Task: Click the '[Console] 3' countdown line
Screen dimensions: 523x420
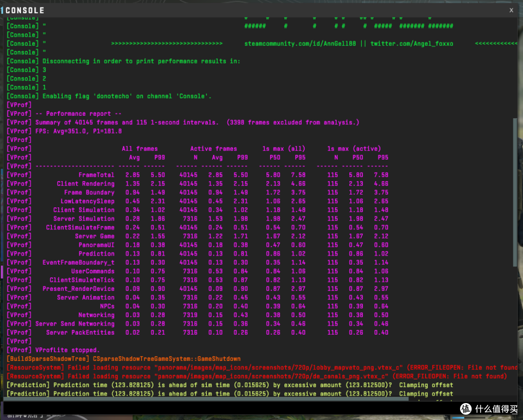Action: [26, 70]
